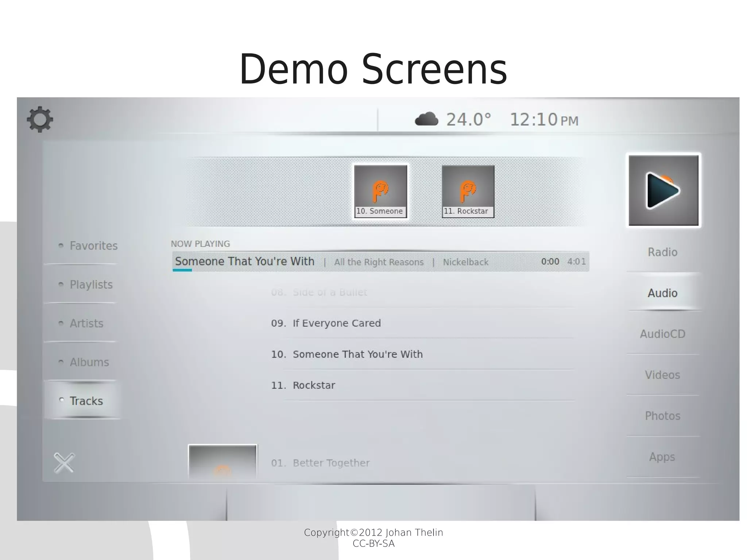Close the panel with the X icon
747x560 pixels.
tap(64, 463)
